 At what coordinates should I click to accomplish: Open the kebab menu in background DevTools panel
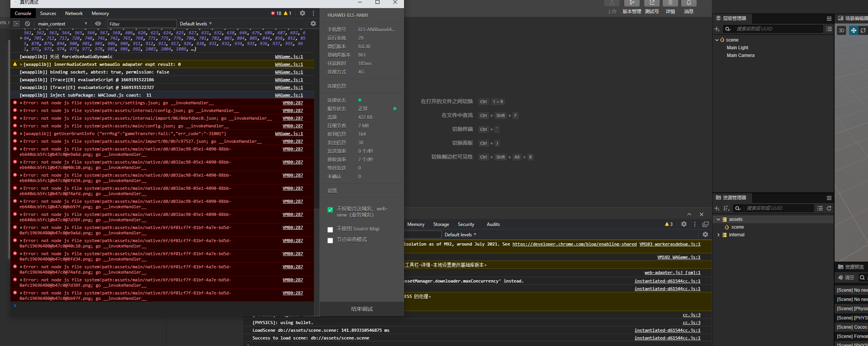pyautogui.click(x=695, y=224)
